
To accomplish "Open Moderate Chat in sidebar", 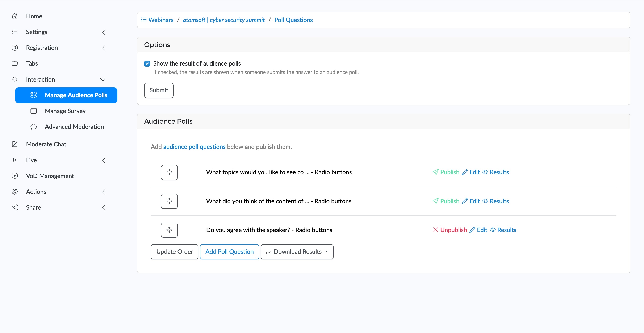I will 46,144.
